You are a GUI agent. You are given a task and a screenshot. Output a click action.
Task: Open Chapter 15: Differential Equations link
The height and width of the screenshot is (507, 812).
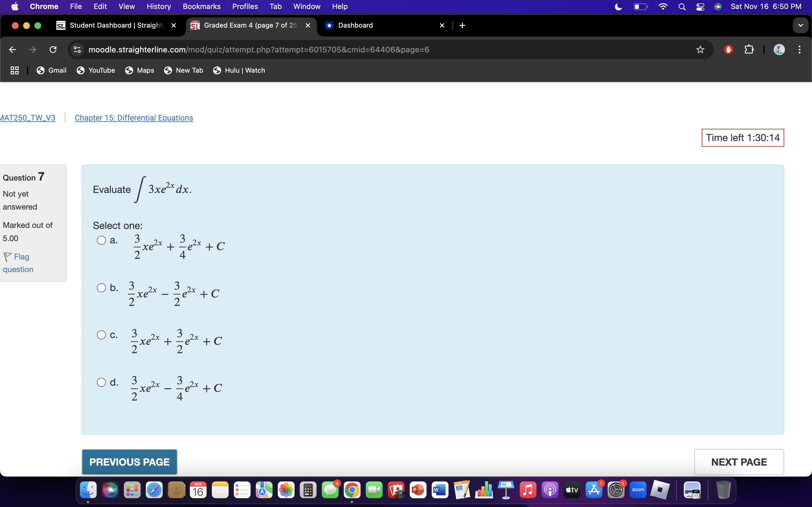click(x=134, y=118)
